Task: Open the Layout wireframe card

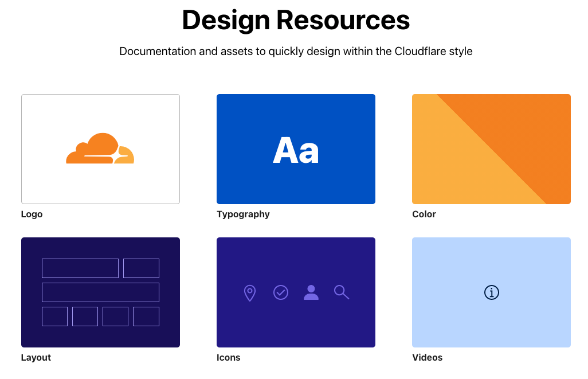Action: click(100, 292)
